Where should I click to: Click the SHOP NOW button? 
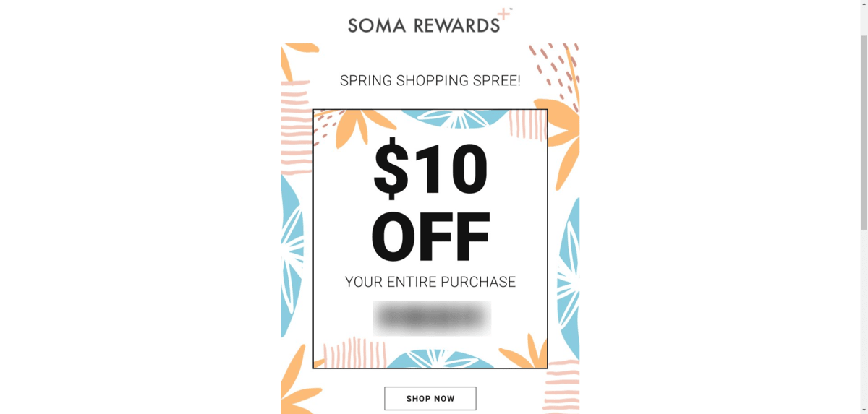click(430, 398)
